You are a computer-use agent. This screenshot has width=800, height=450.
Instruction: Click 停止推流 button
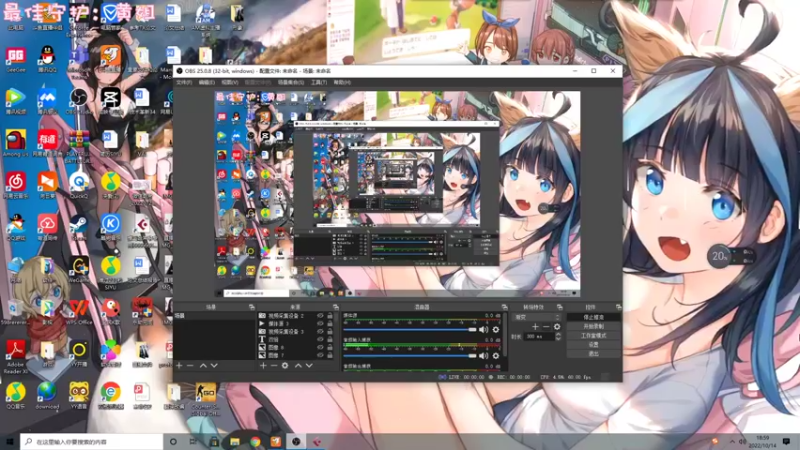pos(593,317)
